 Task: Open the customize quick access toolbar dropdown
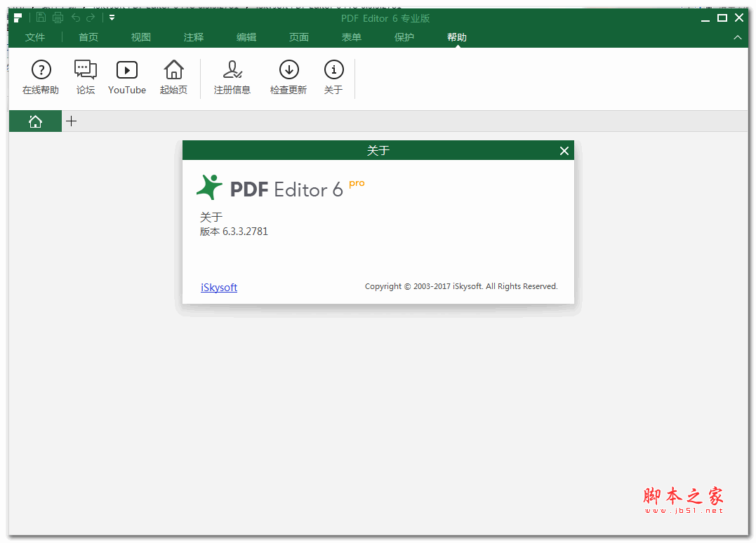(112, 18)
